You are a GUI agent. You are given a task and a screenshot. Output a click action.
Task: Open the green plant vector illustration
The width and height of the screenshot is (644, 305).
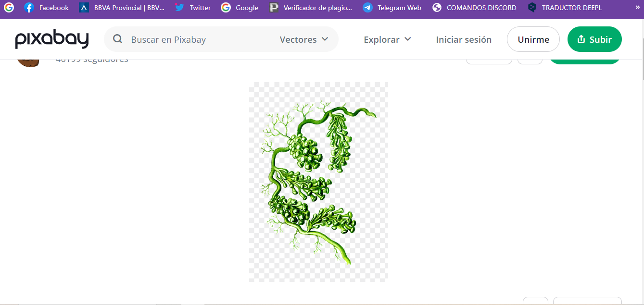[318, 182]
